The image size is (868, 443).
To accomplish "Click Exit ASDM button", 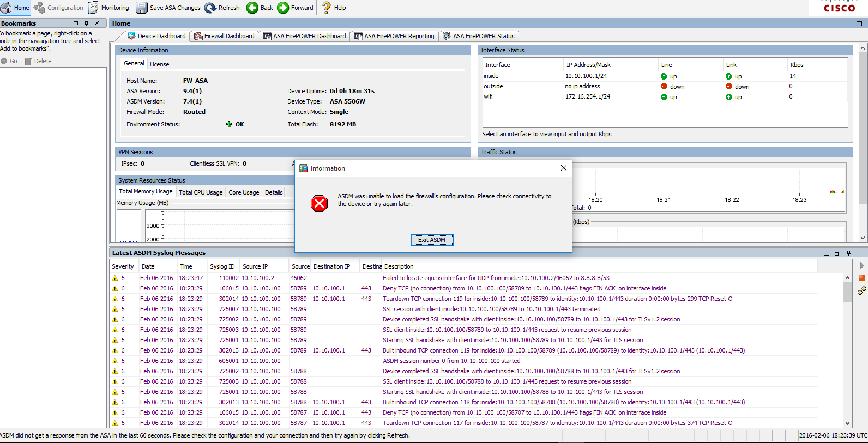I will tap(432, 240).
